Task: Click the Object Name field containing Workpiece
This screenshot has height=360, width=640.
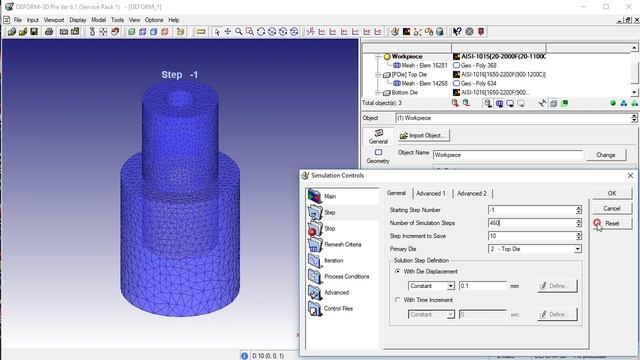Action: pos(508,155)
